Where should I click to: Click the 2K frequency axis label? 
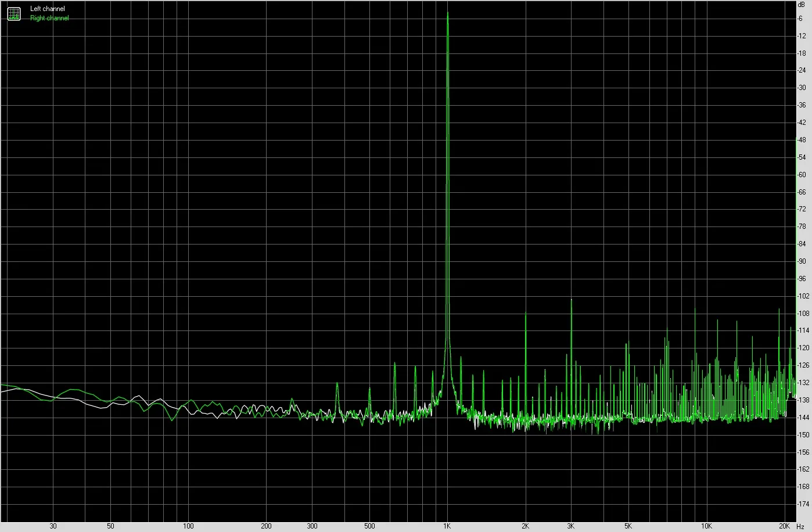524,526
